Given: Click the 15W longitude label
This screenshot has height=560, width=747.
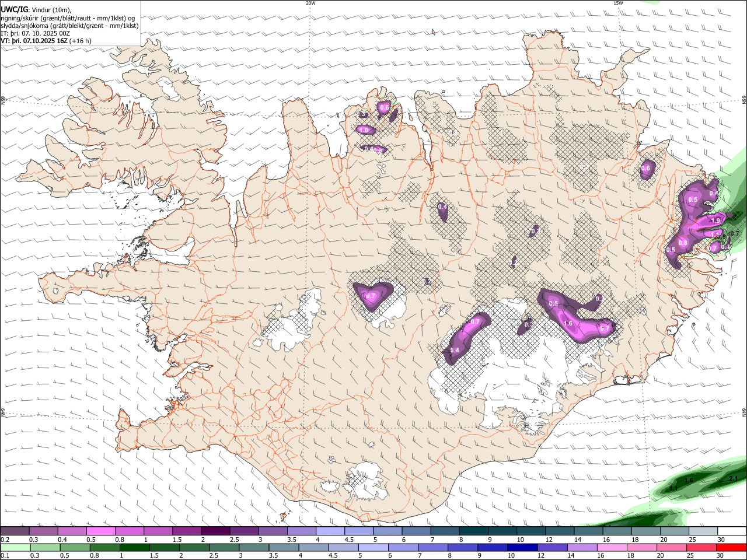Looking at the screenshot, I should (x=618, y=3).
